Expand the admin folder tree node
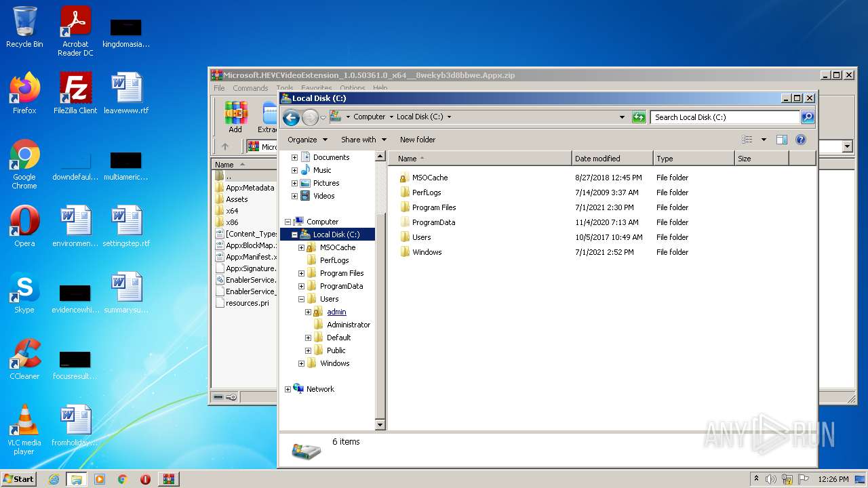The image size is (868, 488). pyautogui.click(x=308, y=312)
